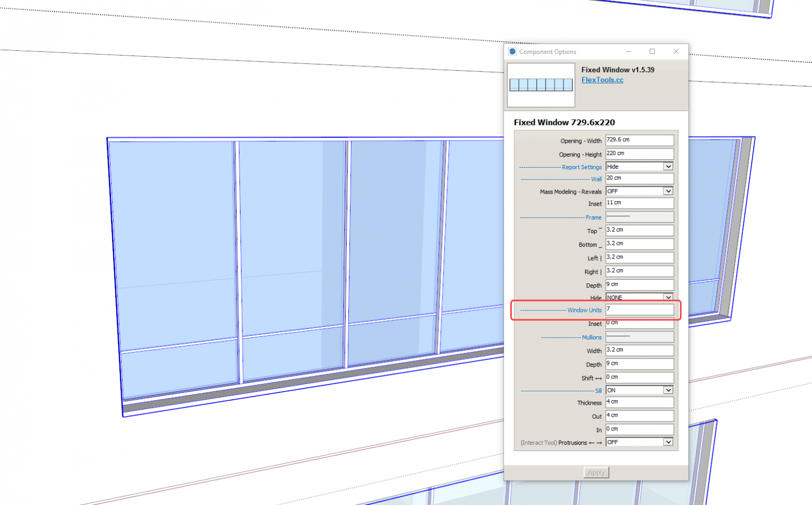
Task: Open the Protrusions dropdown set to OFF
Action: 639,442
